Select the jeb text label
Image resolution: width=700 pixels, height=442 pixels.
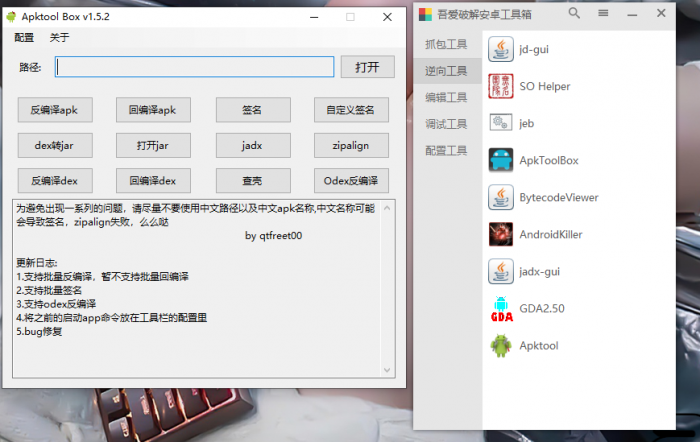point(526,123)
